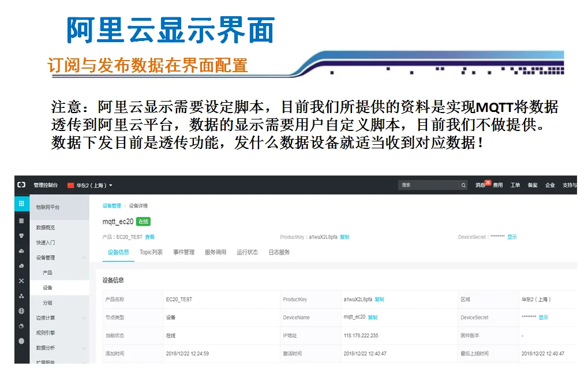
Task: Show DeviceSecret in the device info table
Action: coord(544,317)
